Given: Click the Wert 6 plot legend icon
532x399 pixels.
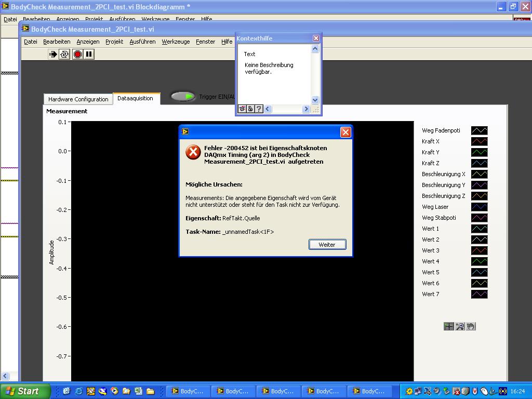Looking at the screenshot, I should point(480,283).
